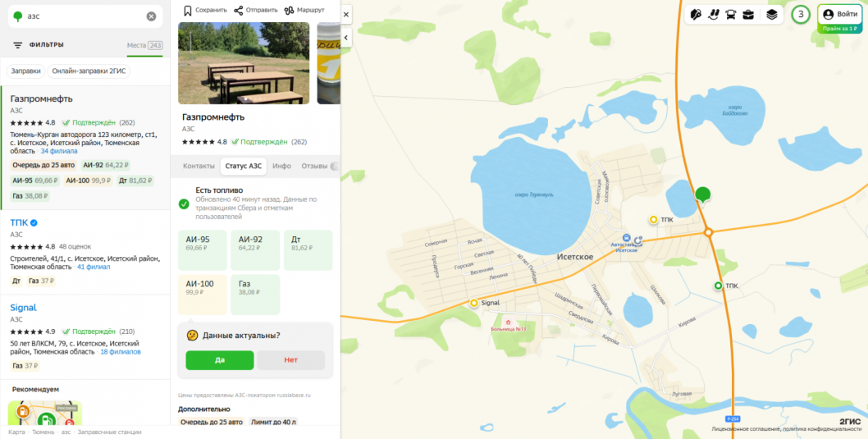868x439 pixels.
Task: Open the Прайм за 1 ₽ offer
Action: [x=840, y=28]
